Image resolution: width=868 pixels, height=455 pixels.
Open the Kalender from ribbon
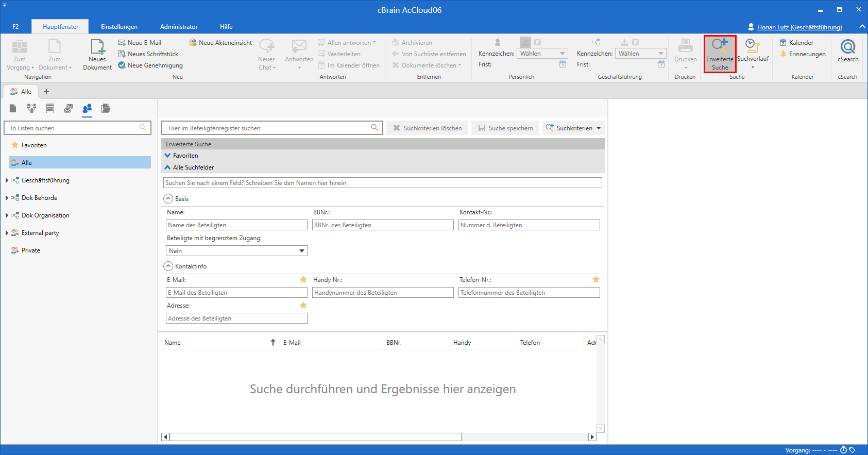click(796, 43)
